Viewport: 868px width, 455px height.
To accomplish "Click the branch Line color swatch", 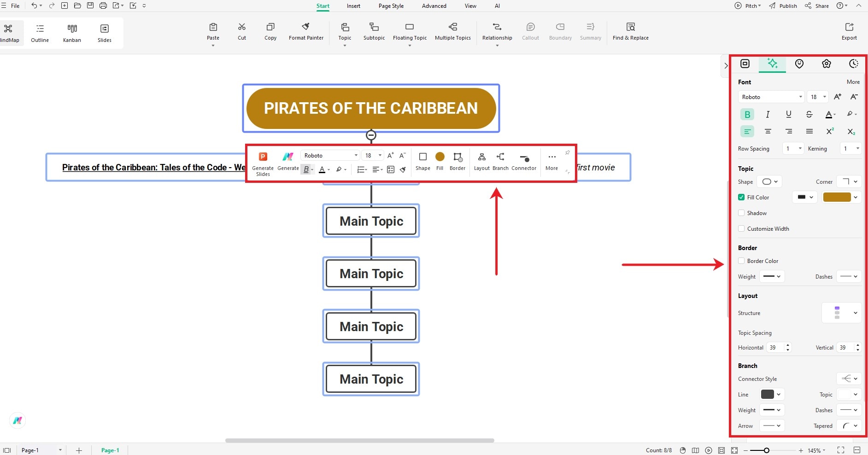I will pyautogui.click(x=768, y=394).
